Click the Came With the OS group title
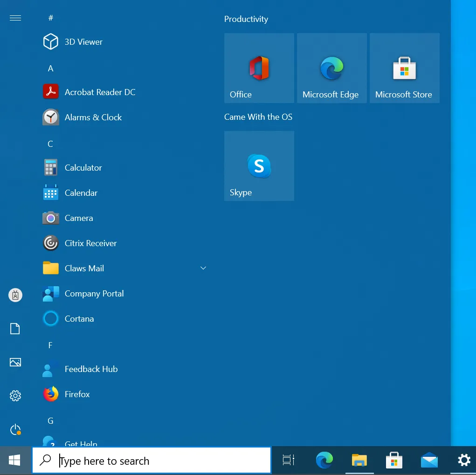Screen dimensions: 476x475 pyautogui.click(x=258, y=117)
